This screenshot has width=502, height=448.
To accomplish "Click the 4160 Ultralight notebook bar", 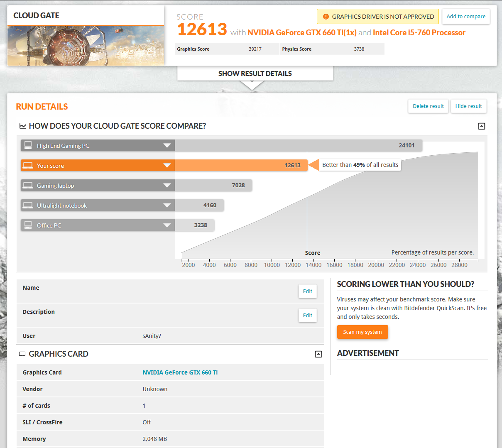I will pos(199,205).
